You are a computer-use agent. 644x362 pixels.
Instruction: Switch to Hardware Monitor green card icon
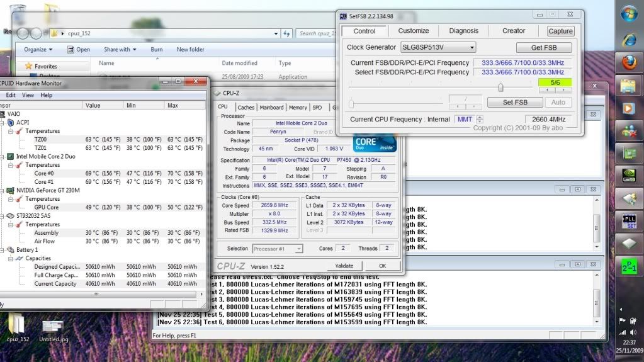click(x=630, y=154)
